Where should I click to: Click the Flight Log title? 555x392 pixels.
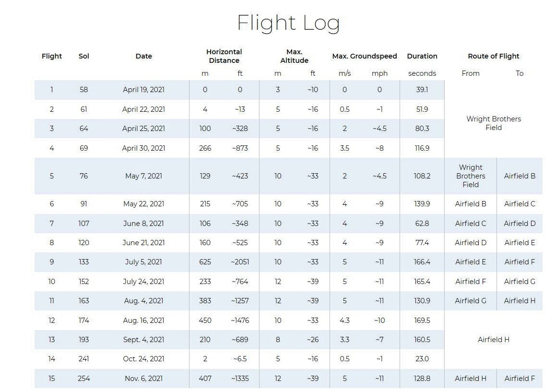click(x=288, y=23)
